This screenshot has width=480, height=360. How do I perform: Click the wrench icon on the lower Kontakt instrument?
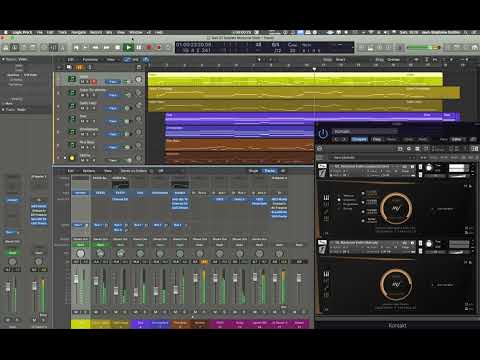[x=322, y=249]
